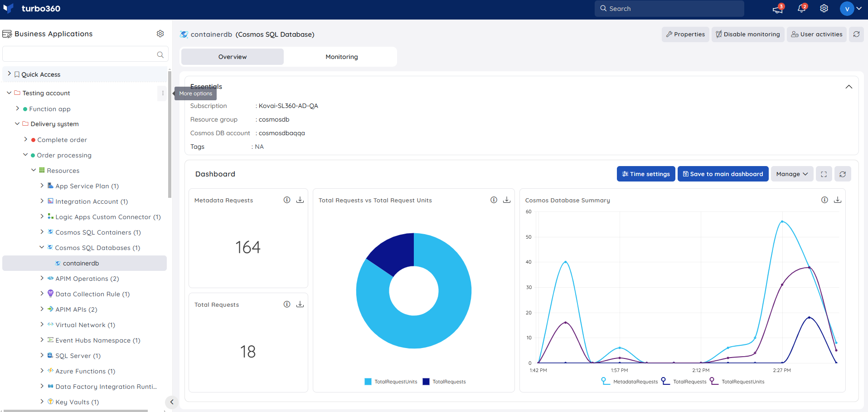Collapse the left sidebar panel
Screen dimensions: 868x412
pos(172,402)
